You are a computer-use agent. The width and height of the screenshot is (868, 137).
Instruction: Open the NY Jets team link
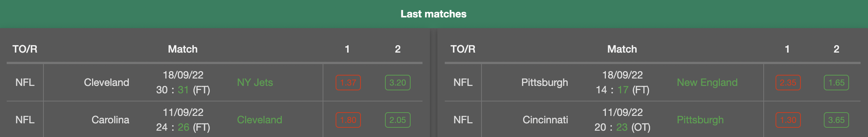(255, 83)
